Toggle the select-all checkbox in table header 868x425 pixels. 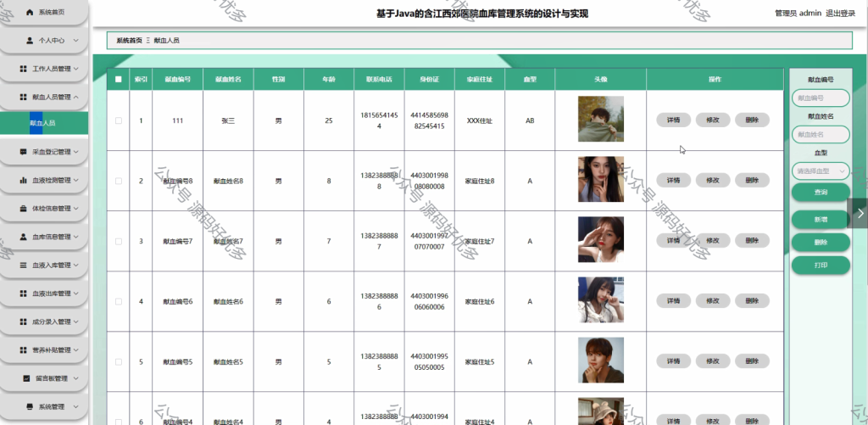click(x=119, y=79)
